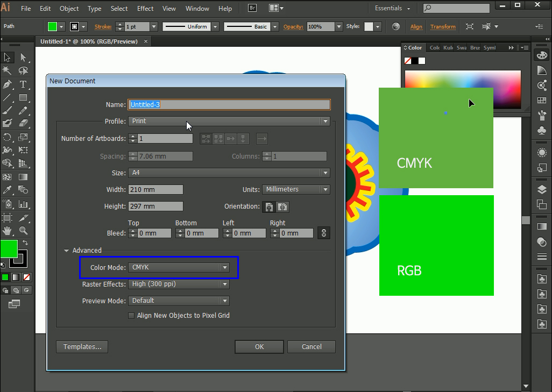552x392 pixels.
Task: Open the Units dropdown
Action: coord(296,189)
